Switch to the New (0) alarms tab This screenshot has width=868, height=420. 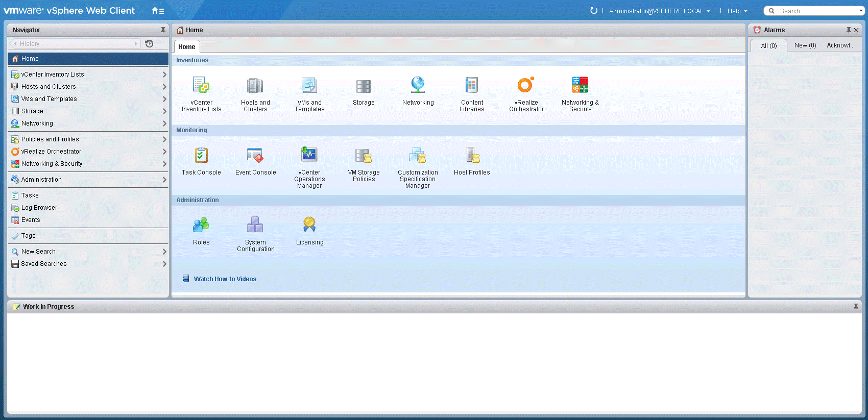[x=805, y=45]
